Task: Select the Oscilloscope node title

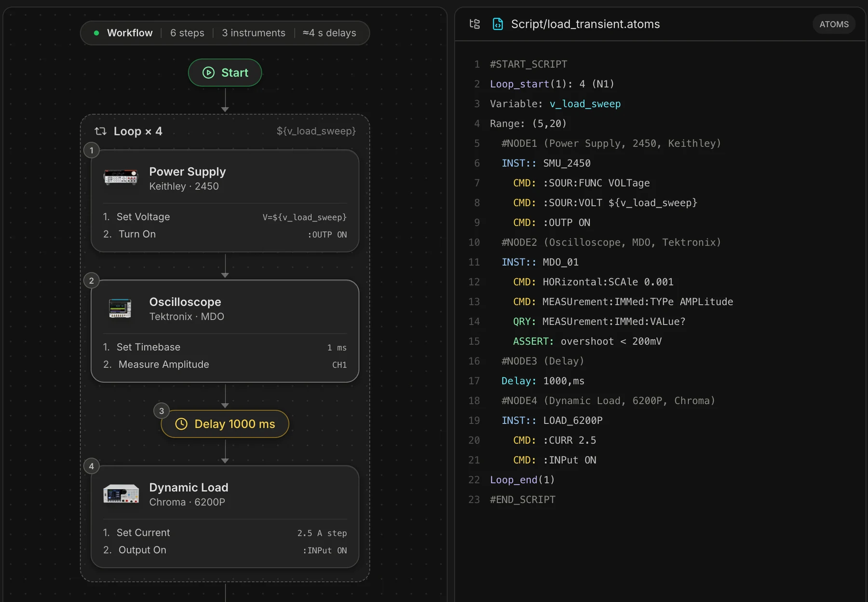Action: [x=185, y=302]
